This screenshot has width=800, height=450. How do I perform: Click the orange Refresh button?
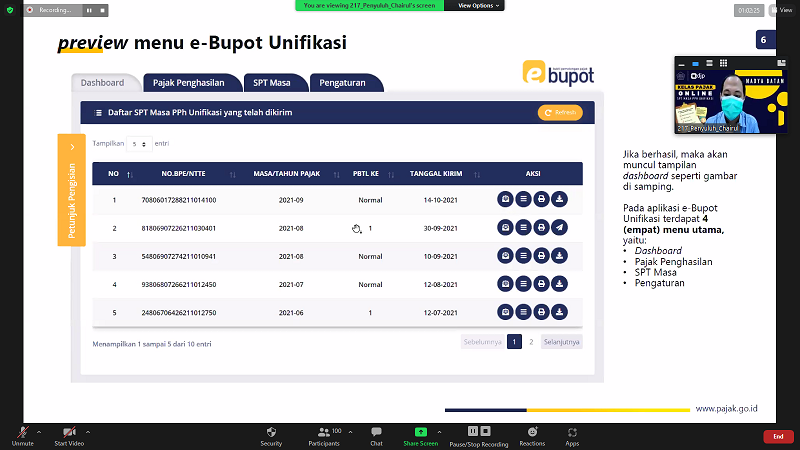tap(560, 113)
